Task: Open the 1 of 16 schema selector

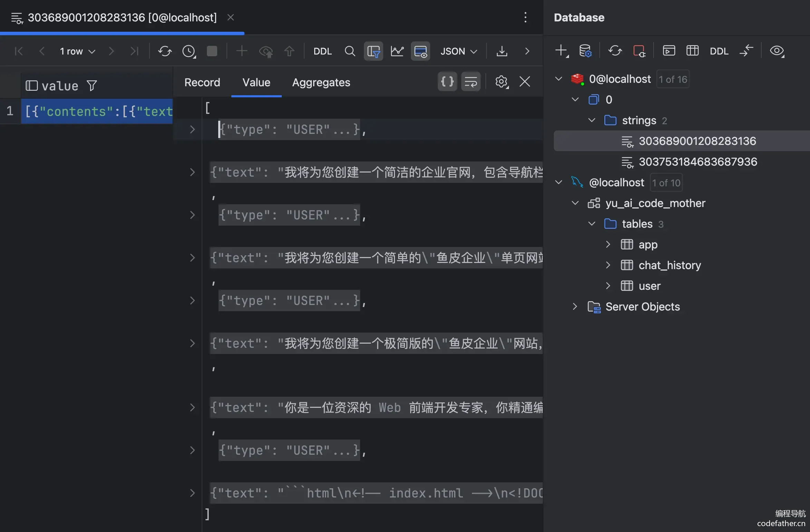Action: [673, 79]
